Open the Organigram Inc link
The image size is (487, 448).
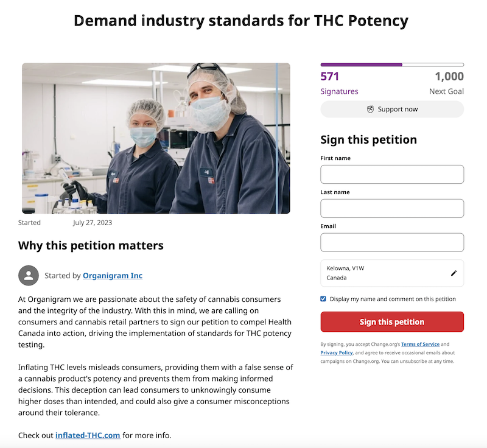coord(113,276)
